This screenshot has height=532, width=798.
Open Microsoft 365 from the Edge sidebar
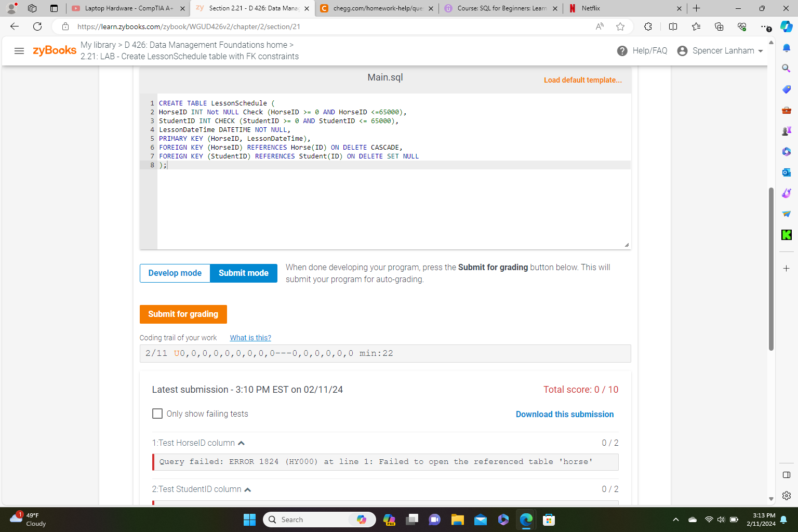(x=786, y=151)
